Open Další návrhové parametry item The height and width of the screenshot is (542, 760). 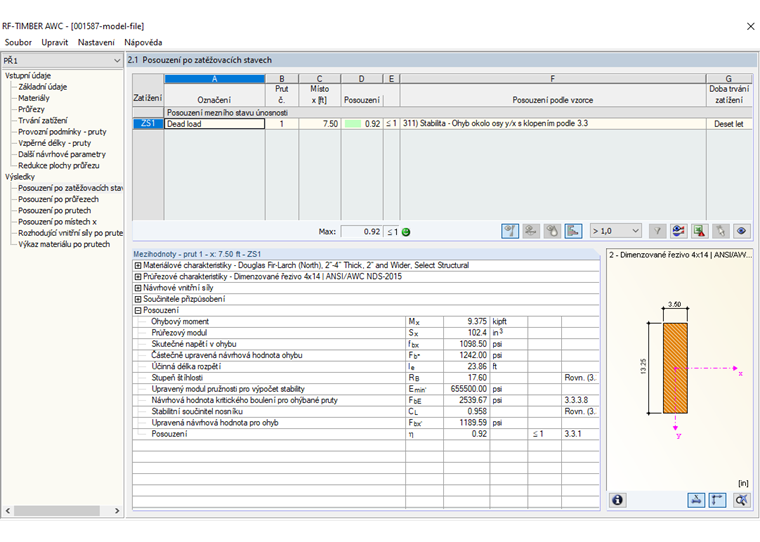[x=62, y=154]
